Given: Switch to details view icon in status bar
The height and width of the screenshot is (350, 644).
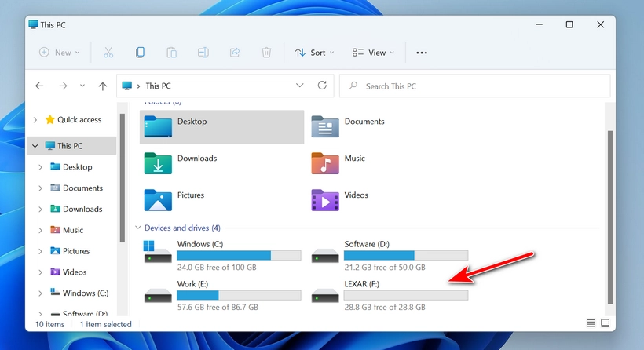Looking at the screenshot, I should click(x=591, y=323).
